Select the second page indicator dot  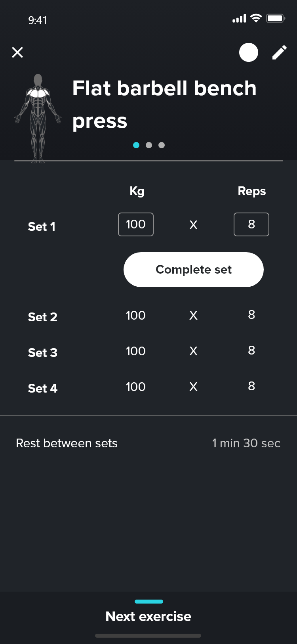pos(149,145)
